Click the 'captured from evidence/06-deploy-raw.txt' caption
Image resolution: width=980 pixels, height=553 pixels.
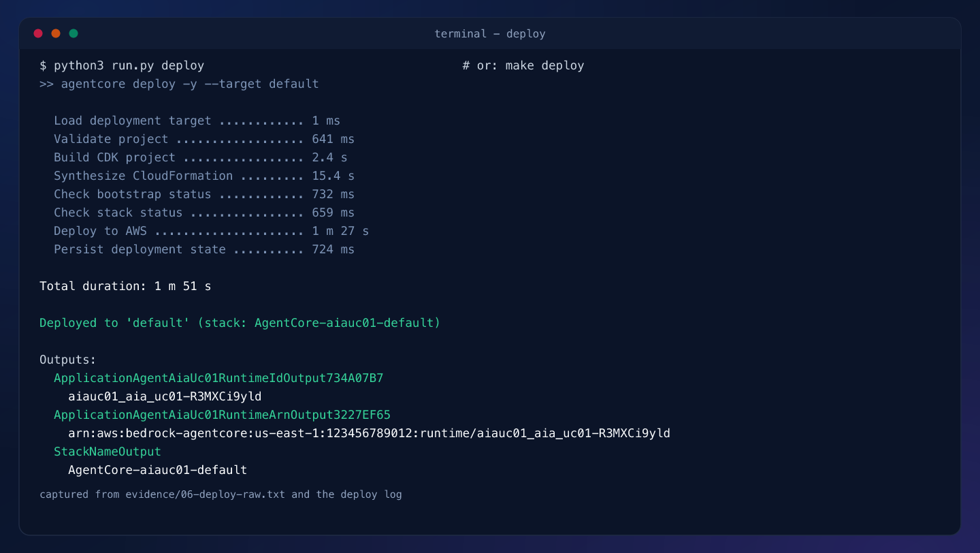(x=220, y=494)
